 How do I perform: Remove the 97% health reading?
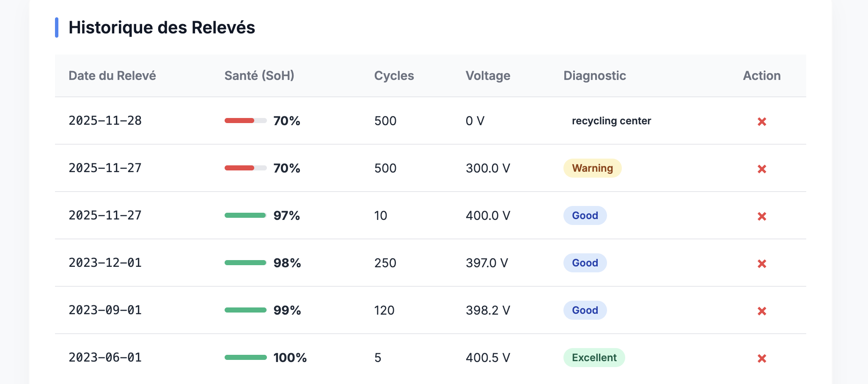(761, 217)
